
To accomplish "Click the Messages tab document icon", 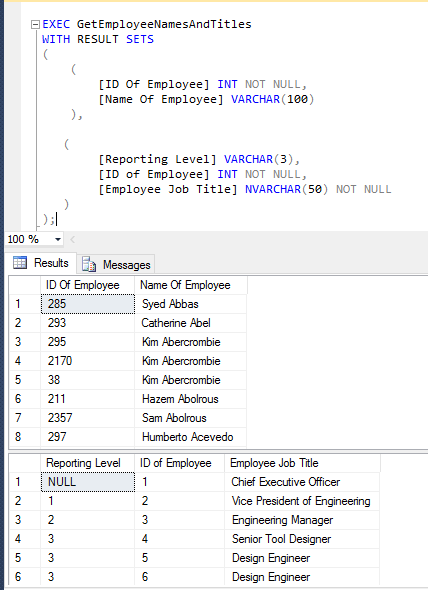I will point(89,264).
